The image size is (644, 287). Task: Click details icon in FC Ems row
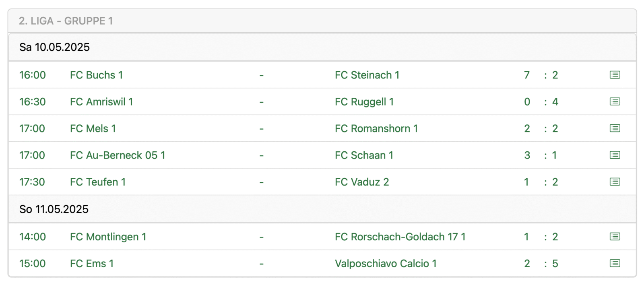coord(615,263)
